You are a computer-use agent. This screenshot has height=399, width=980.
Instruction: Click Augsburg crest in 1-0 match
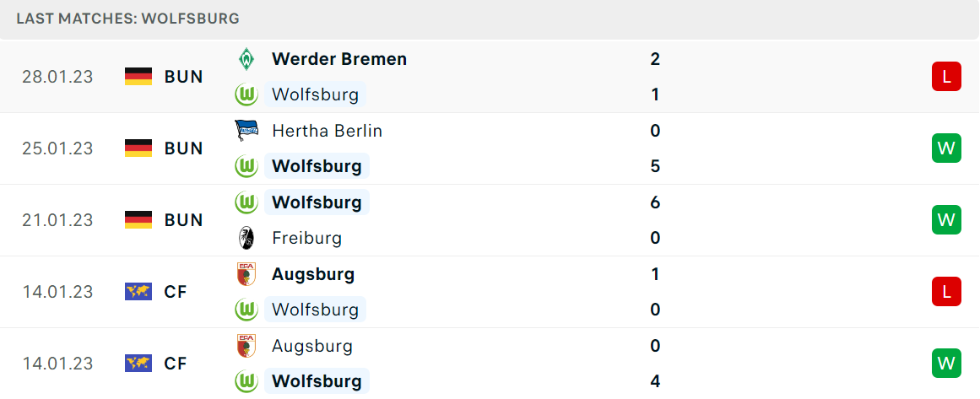246,274
